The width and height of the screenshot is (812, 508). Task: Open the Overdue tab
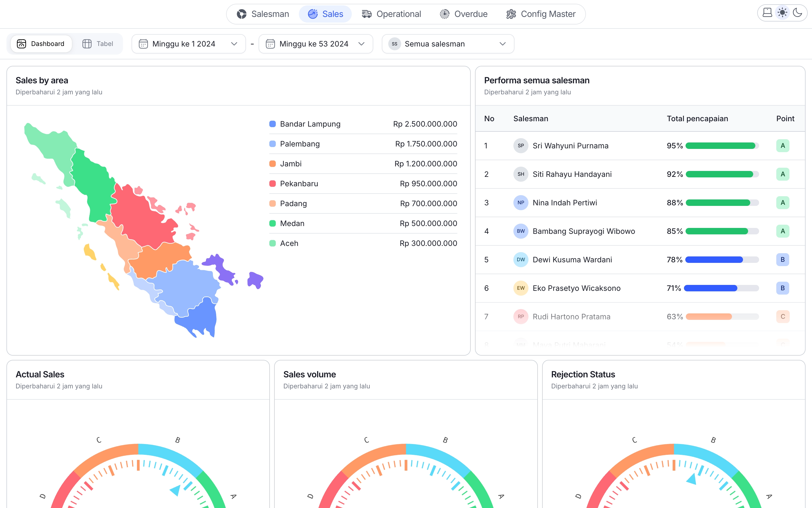tap(463, 14)
